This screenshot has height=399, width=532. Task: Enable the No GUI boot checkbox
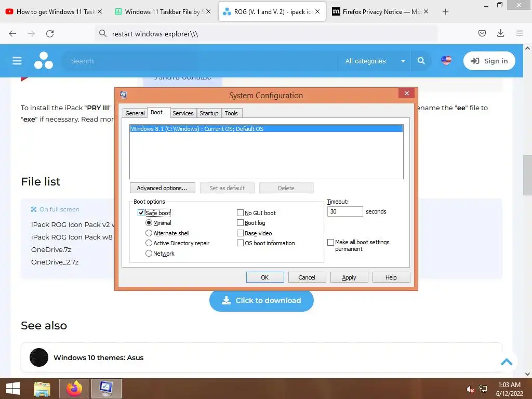[240, 212]
